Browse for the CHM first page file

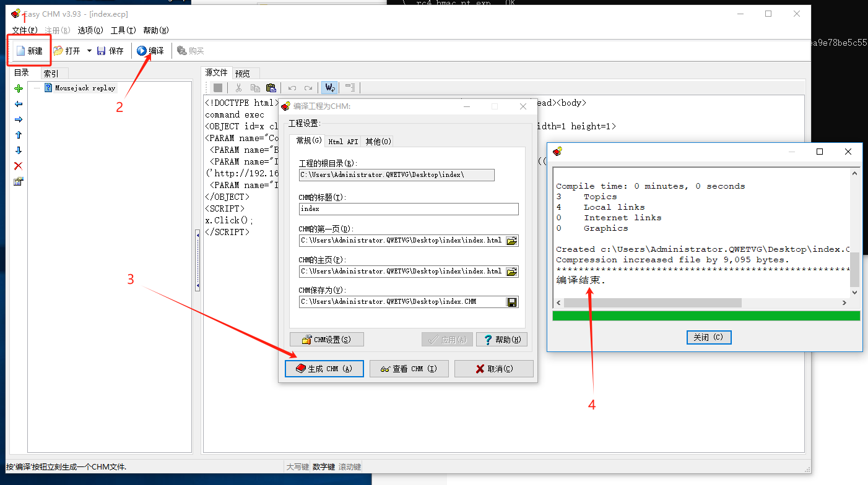click(511, 241)
